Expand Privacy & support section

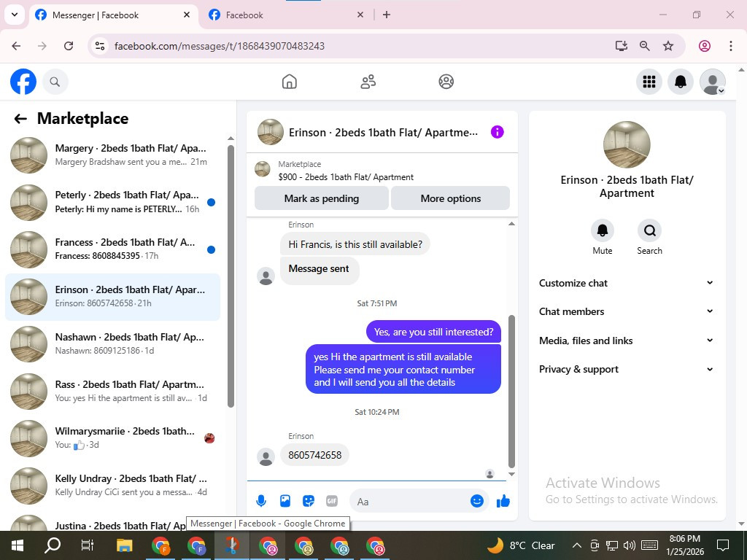[x=627, y=369]
